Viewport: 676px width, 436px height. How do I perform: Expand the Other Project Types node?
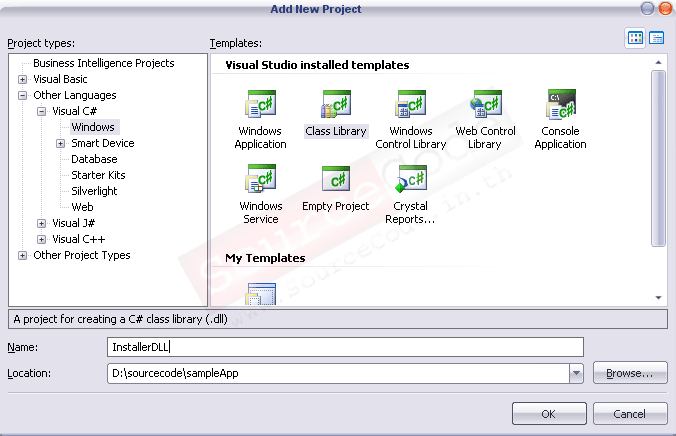point(22,255)
